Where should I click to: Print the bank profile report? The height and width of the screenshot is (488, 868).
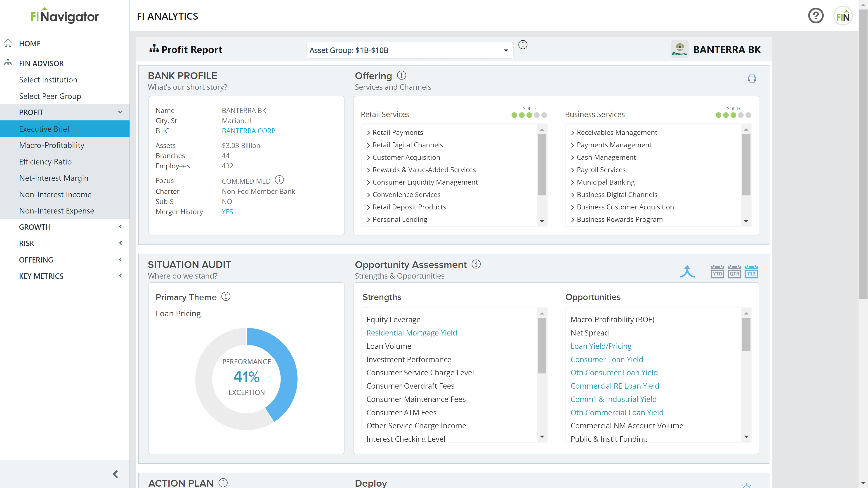[x=752, y=78]
